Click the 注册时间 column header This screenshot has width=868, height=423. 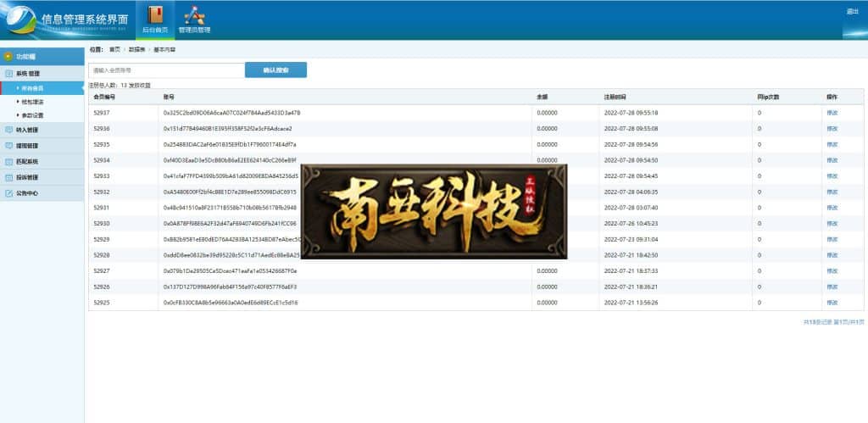[615, 97]
